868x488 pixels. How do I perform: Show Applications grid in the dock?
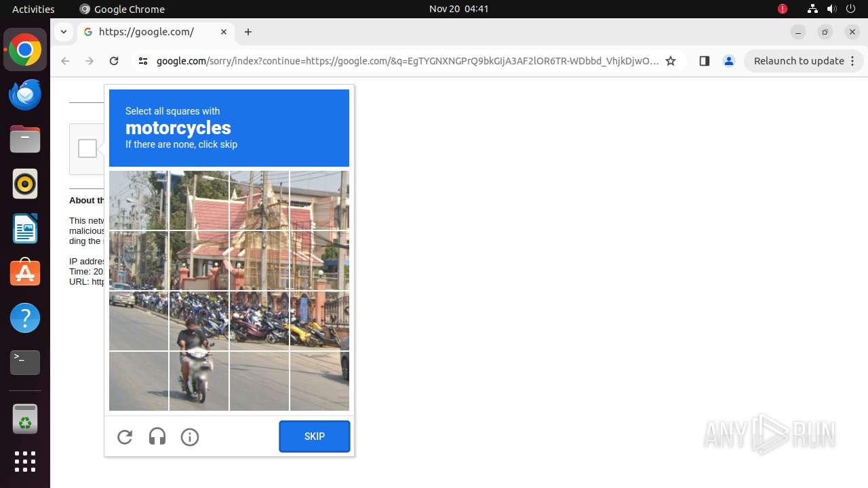tap(25, 462)
